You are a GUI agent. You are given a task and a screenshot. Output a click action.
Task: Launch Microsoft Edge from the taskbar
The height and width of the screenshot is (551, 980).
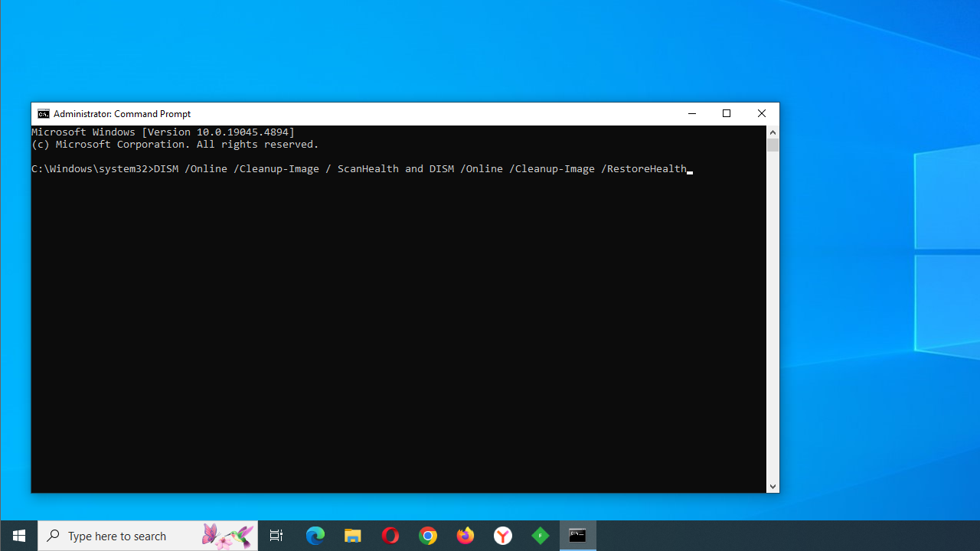[315, 536]
